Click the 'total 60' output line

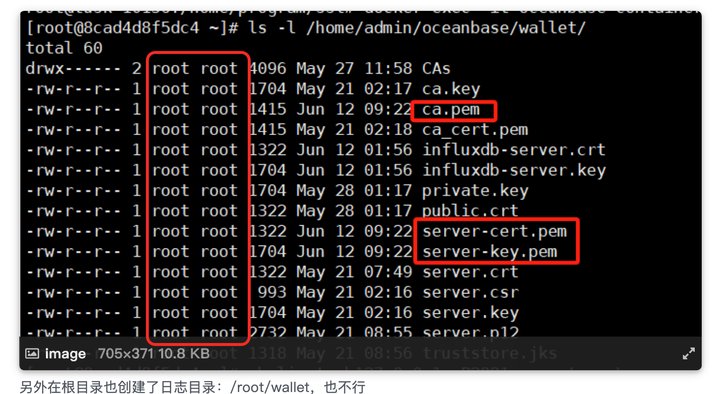click(x=64, y=48)
